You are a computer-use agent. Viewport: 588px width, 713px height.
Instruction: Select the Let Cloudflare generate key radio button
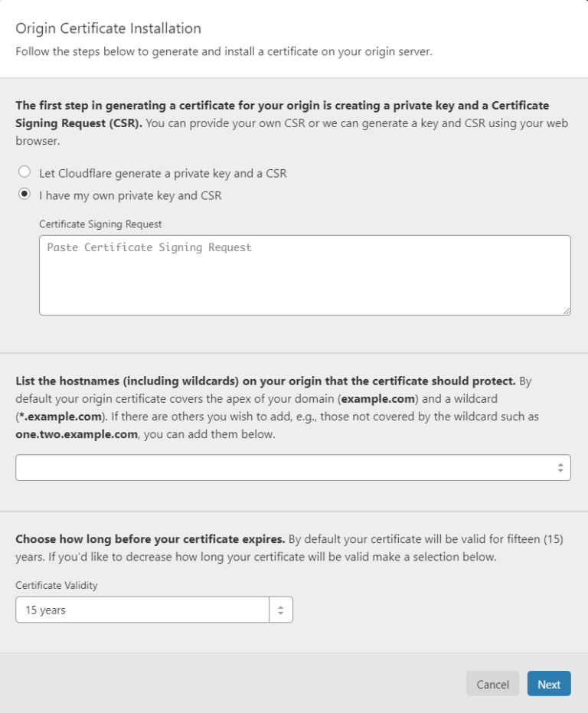pyautogui.click(x=24, y=172)
